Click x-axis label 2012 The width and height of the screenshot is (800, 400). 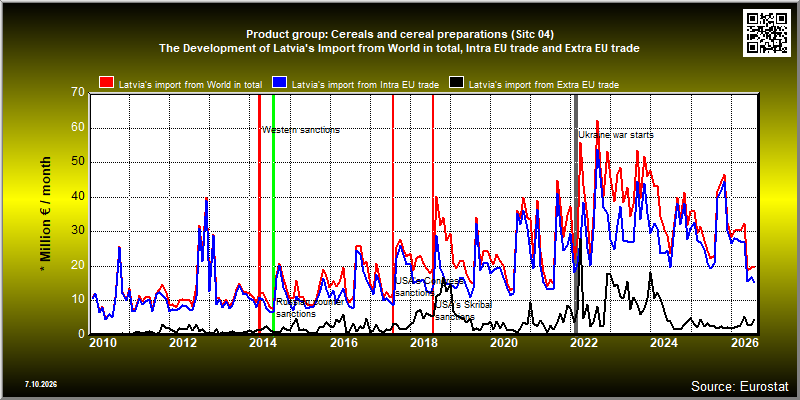pyautogui.click(x=183, y=342)
